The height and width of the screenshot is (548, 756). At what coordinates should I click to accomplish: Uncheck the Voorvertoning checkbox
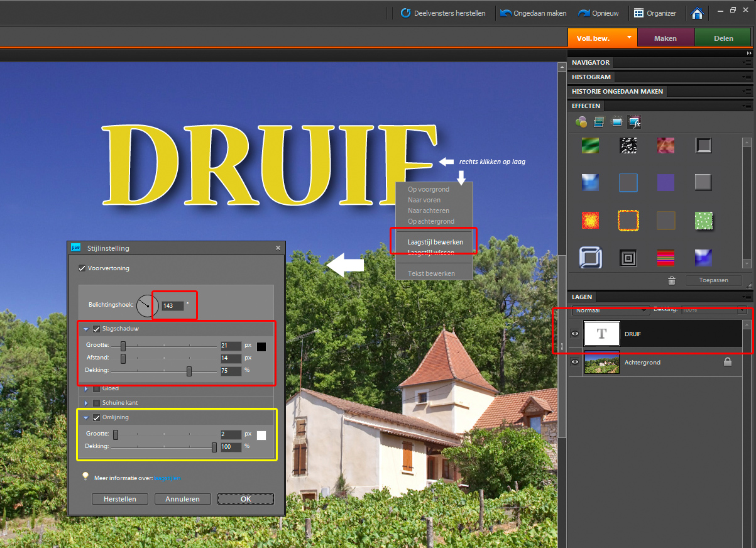click(82, 268)
